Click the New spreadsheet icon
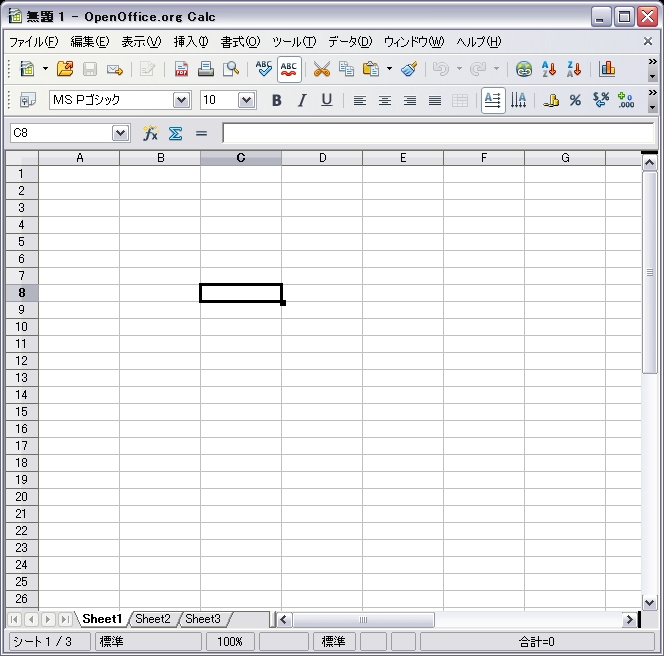Viewport: 664px width, 656px height. pos(27,69)
